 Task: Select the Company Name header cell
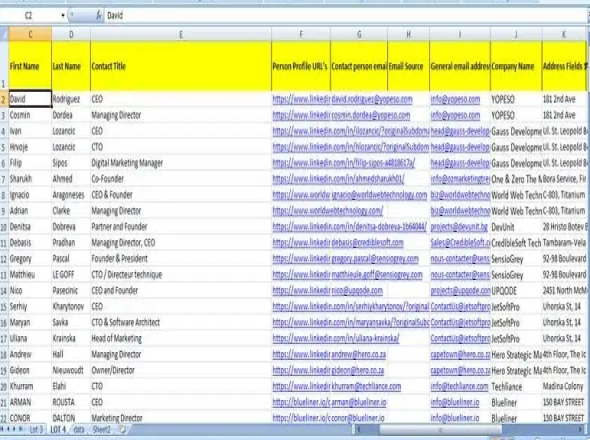click(516, 65)
